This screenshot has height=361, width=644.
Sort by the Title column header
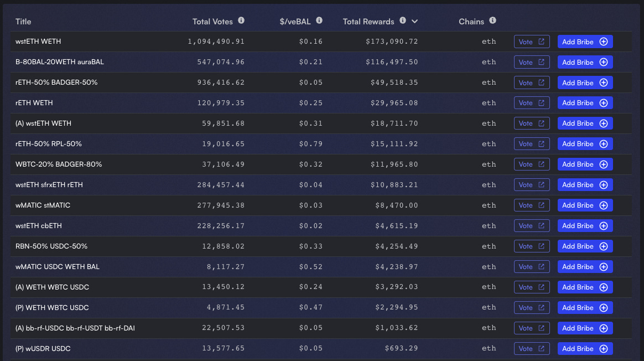point(23,22)
